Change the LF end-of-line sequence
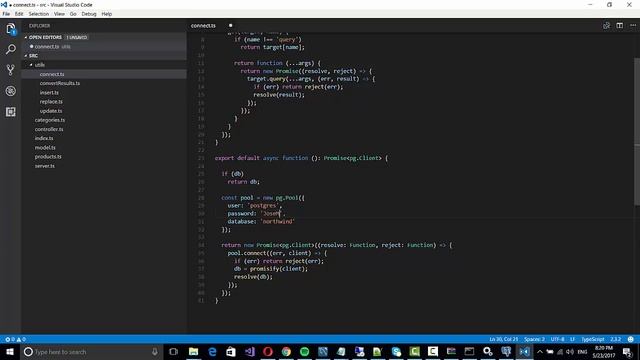 pos(572,339)
